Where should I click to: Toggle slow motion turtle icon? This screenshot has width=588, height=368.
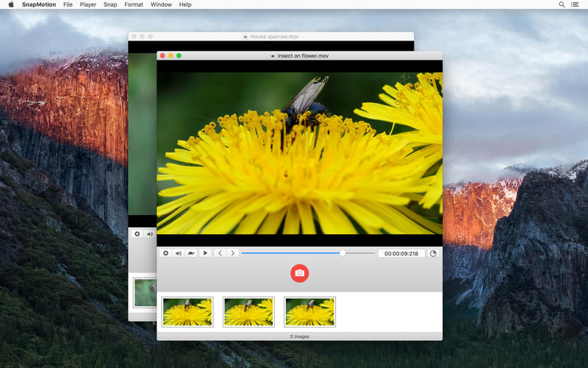point(190,253)
